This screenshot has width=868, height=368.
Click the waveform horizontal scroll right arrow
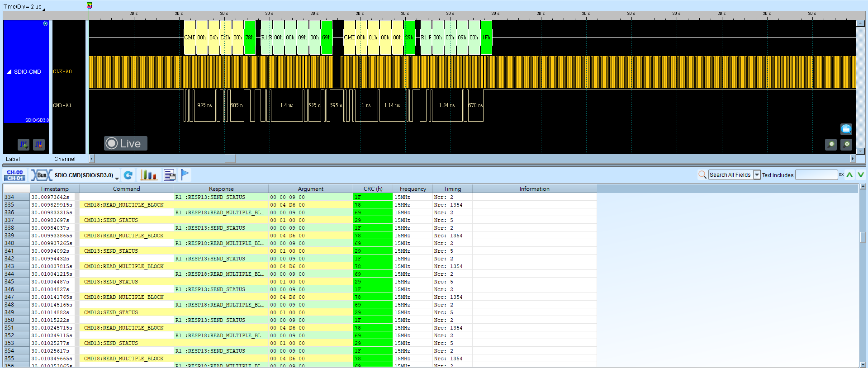click(x=853, y=159)
